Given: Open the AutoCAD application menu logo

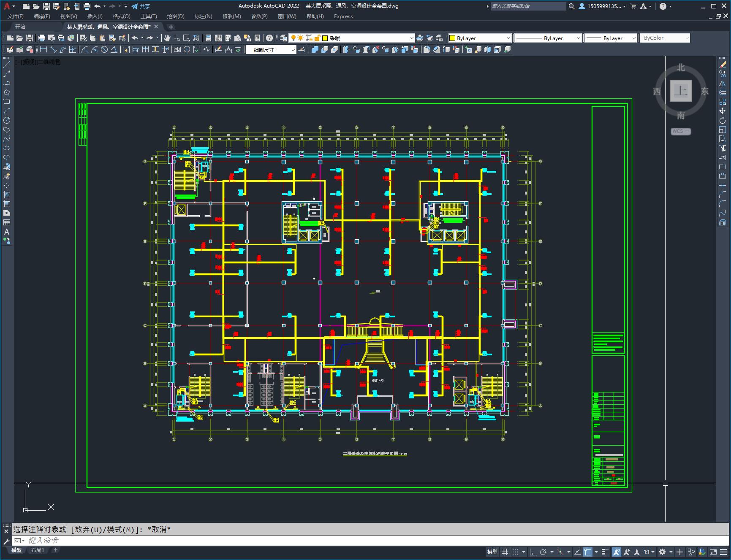Looking at the screenshot, I should 7,6.
